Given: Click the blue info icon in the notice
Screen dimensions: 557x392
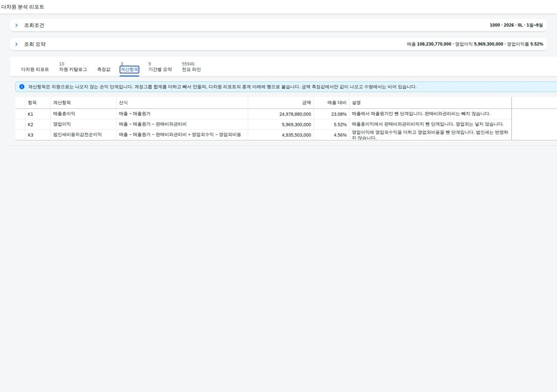Looking at the screenshot, I should [x=22, y=87].
